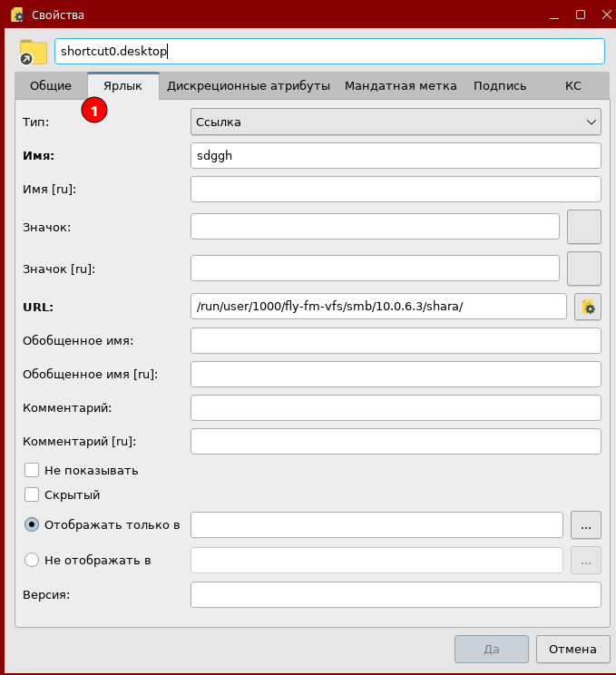The width and height of the screenshot is (616, 675).
Task: Select the Отображать только в radio button
Action: pos(32,524)
